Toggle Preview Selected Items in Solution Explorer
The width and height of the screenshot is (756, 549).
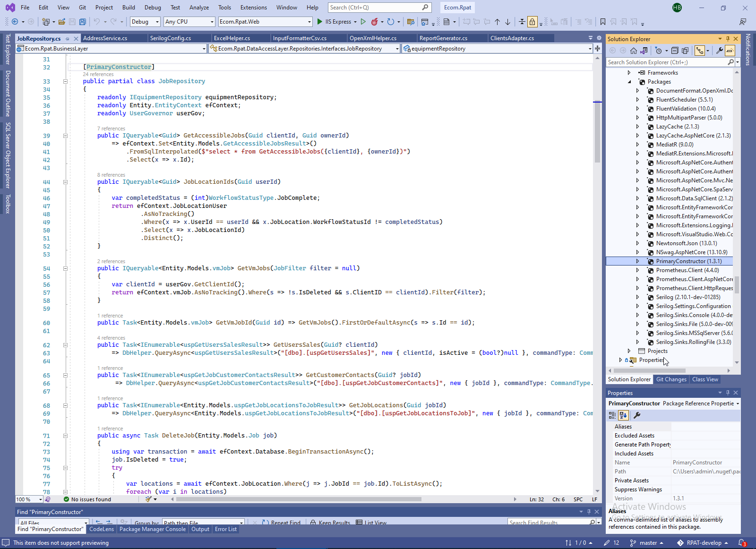pos(730,51)
